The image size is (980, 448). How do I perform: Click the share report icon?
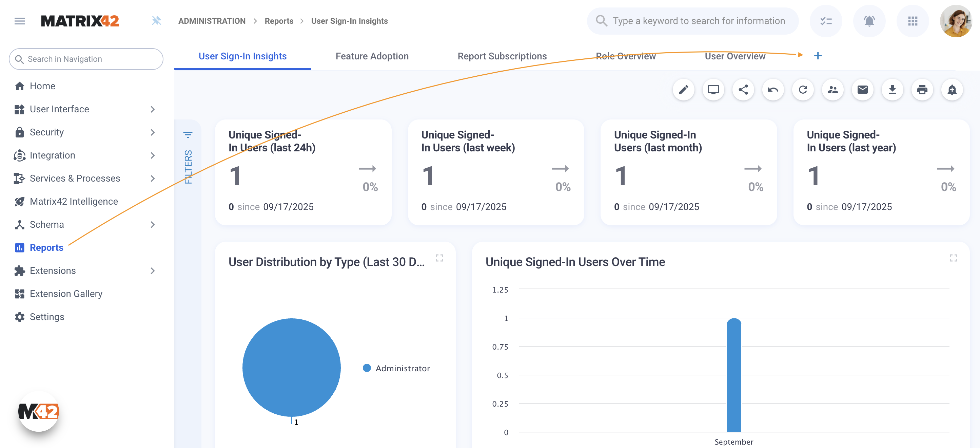pyautogui.click(x=743, y=90)
